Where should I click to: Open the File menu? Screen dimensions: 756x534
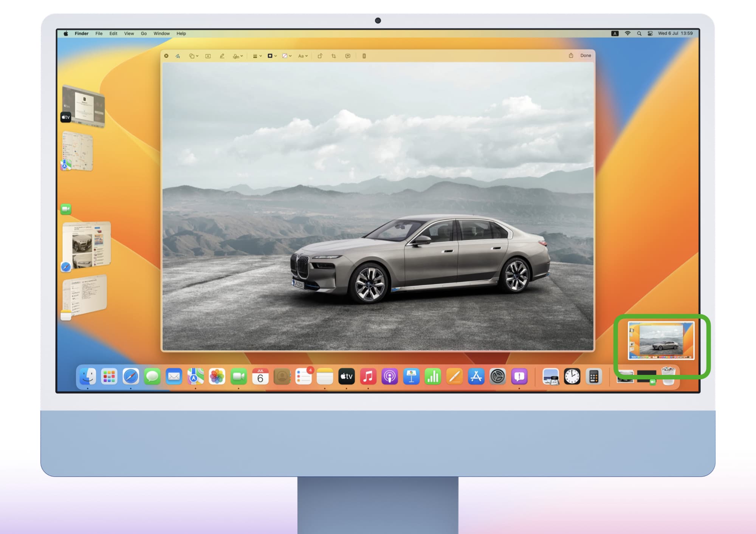pos(99,33)
